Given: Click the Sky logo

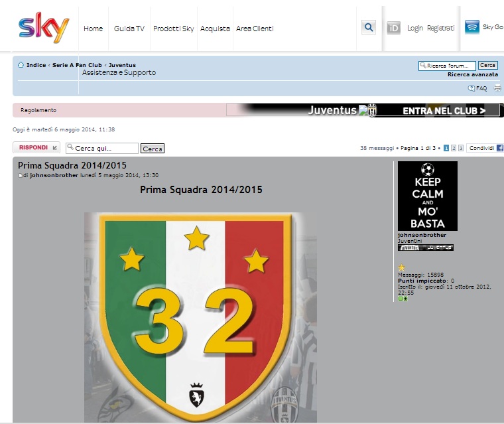Looking at the screenshot, I should [x=44, y=27].
